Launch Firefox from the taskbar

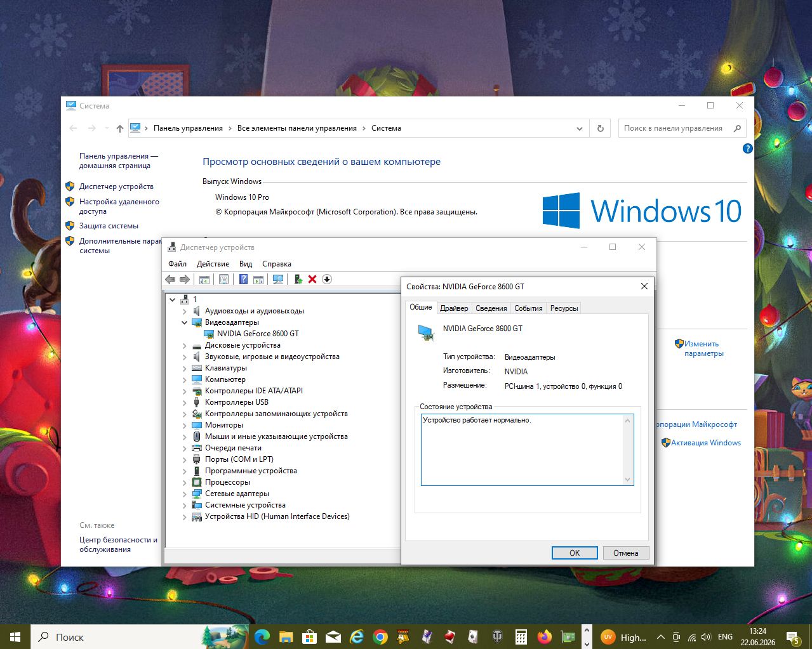pos(544,636)
